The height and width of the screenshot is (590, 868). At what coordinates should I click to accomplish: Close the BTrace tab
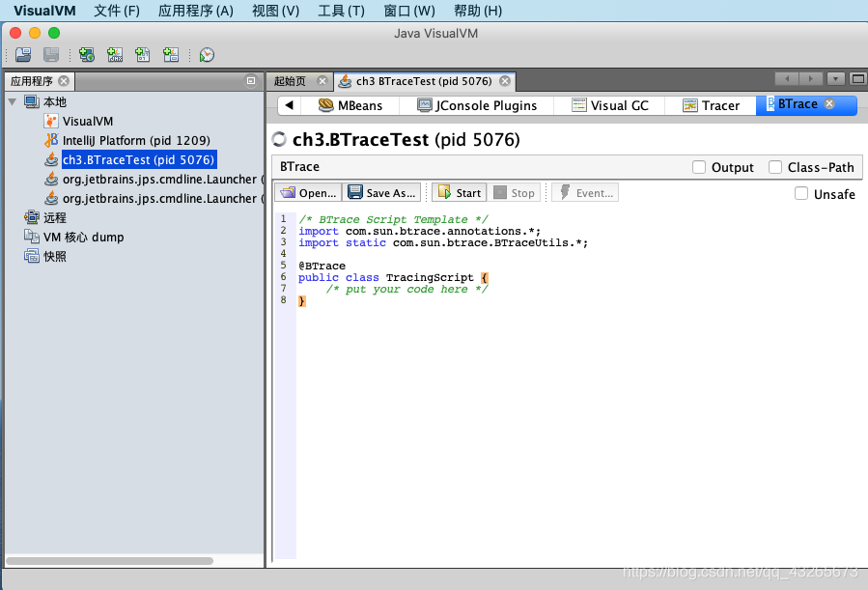tap(829, 103)
